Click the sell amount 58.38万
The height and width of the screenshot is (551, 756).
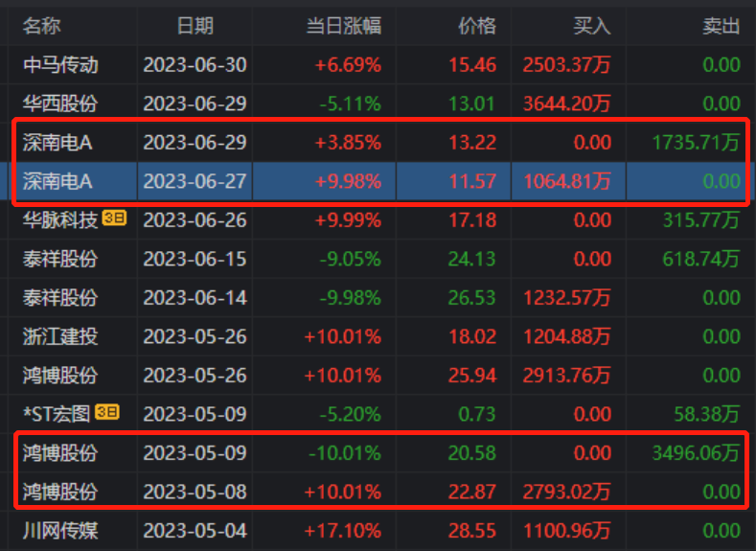(x=706, y=414)
